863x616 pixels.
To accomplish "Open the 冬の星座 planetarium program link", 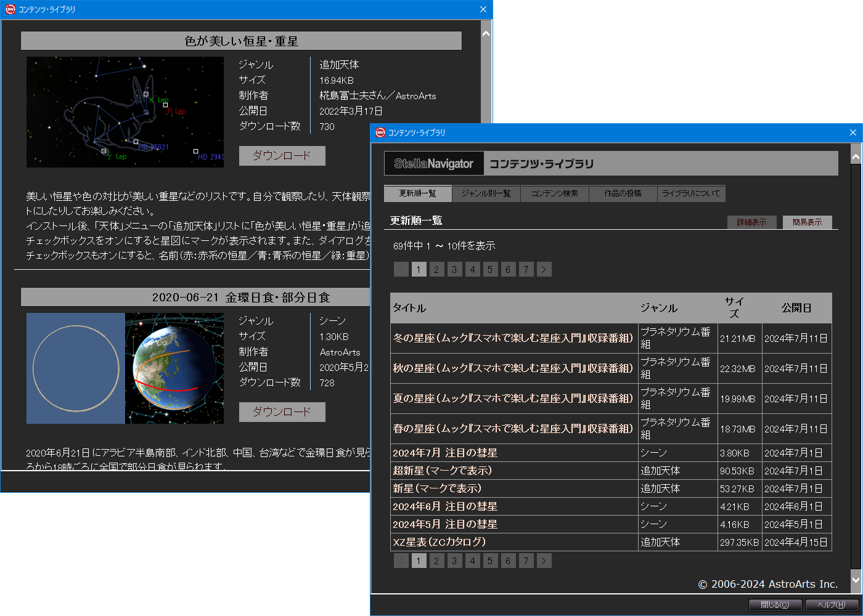I will point(513,338).
